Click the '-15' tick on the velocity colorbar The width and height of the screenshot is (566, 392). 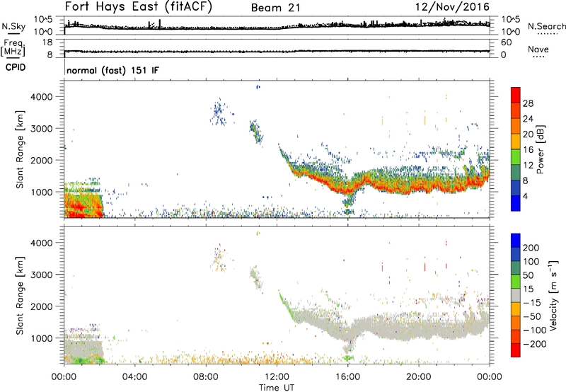point(532,303)
